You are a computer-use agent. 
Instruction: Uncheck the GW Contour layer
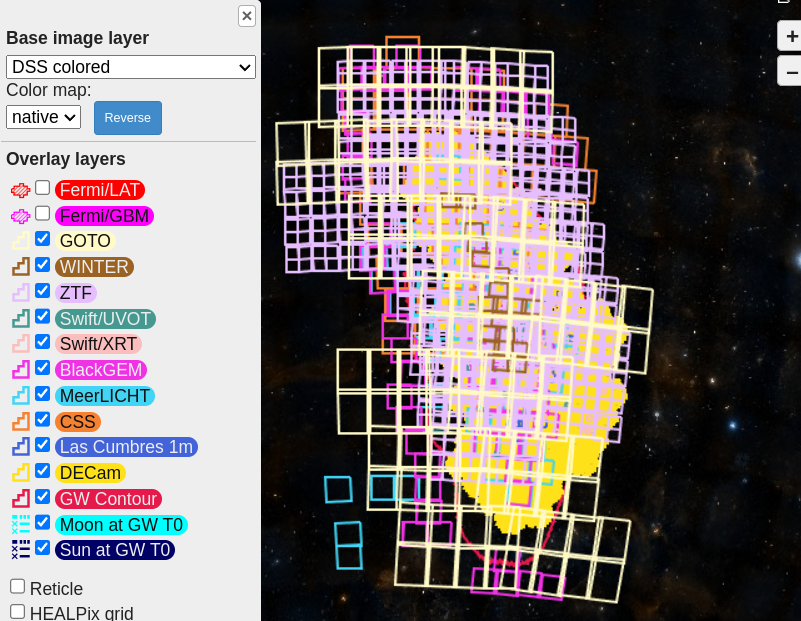click(42, 496)
